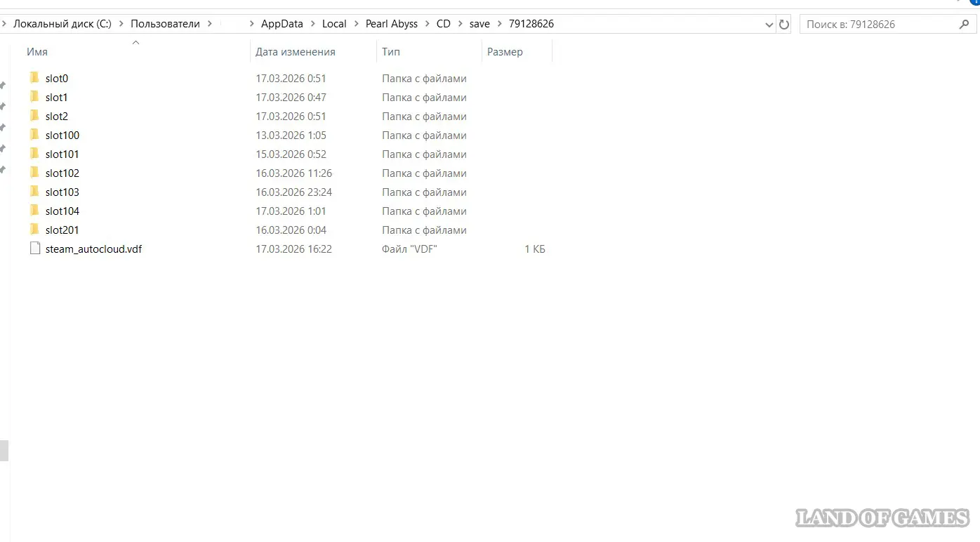Jump to the Пользователи breadcrumb folder

coord(165,24)
